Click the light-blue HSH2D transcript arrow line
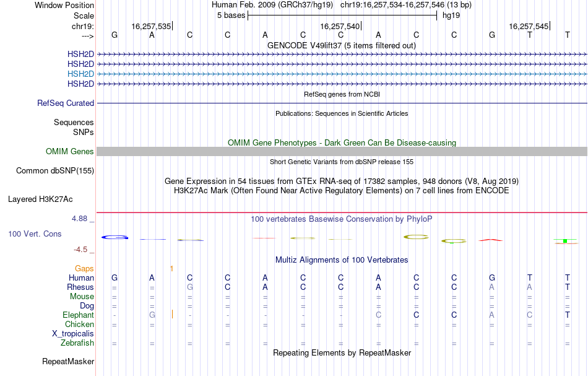This screenshot has width=588, height=376. (342, 74)
